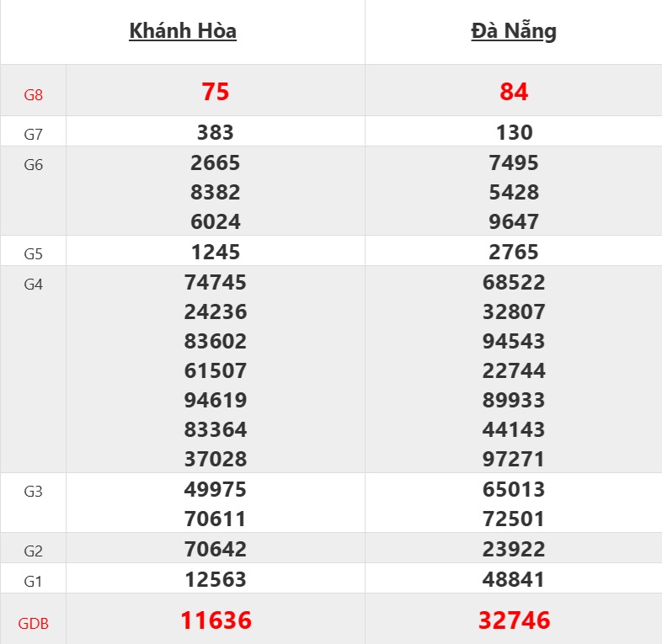This screenshot has width=662, height=644.
Task: Open the Đà Nẵng header link
Action: click(x=514, y=31)
